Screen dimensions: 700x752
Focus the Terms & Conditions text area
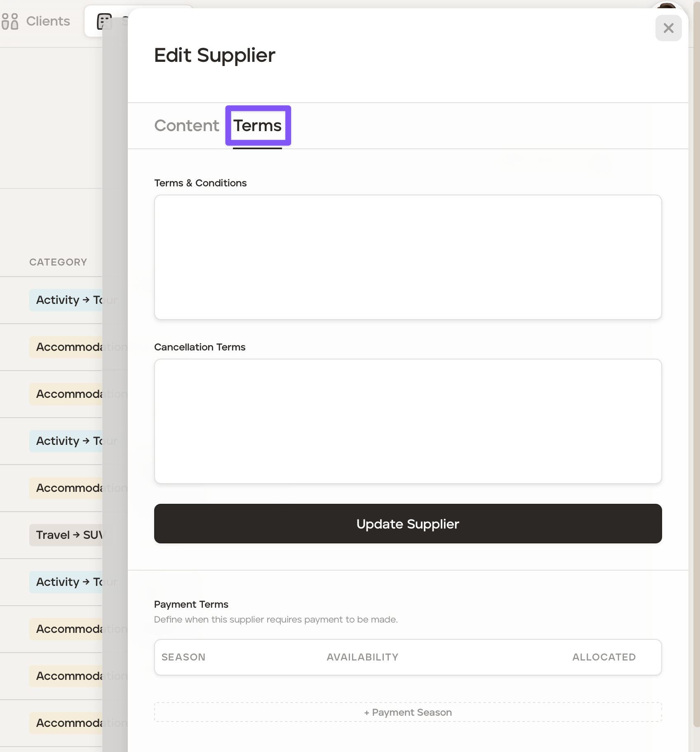pos(408,257)
